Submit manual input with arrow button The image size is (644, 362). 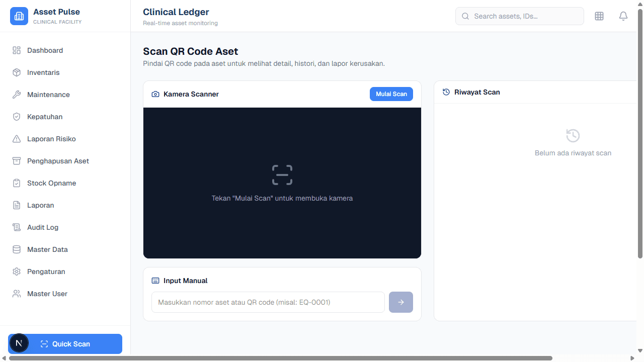tap(400, 302)
